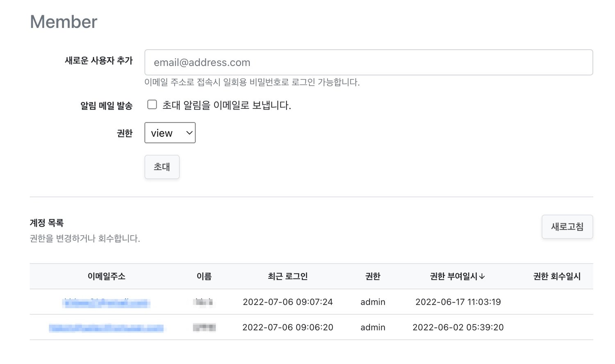Click the new user email address field
The image size is (615, 364).
pos(369,62)
